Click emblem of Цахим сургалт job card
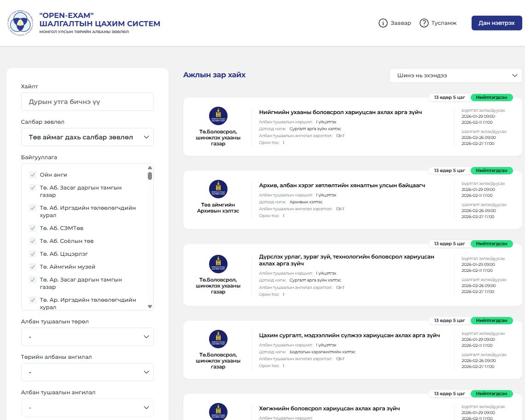The width and height of the screenshot is (525, 420). (x=218, y=339)
